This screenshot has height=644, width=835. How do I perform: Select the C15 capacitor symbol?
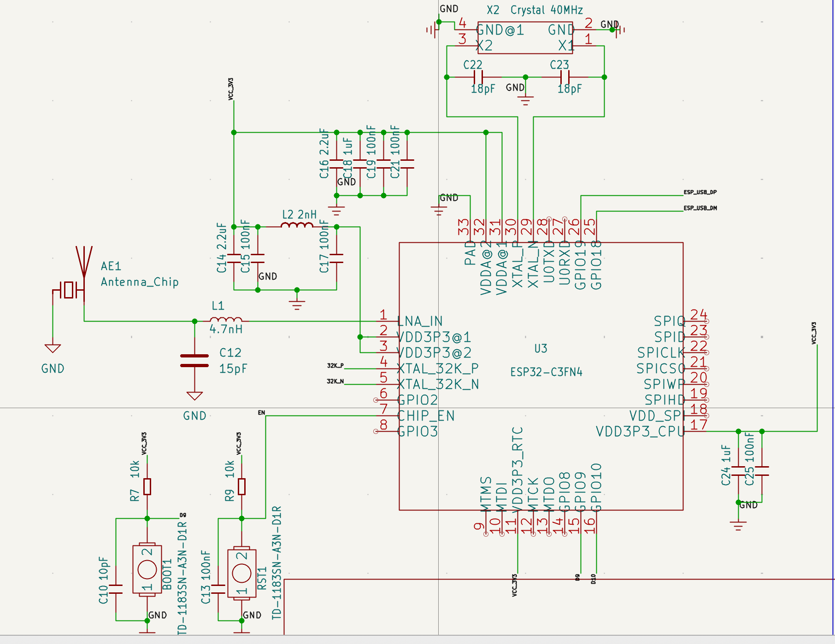tap(258, 258)
